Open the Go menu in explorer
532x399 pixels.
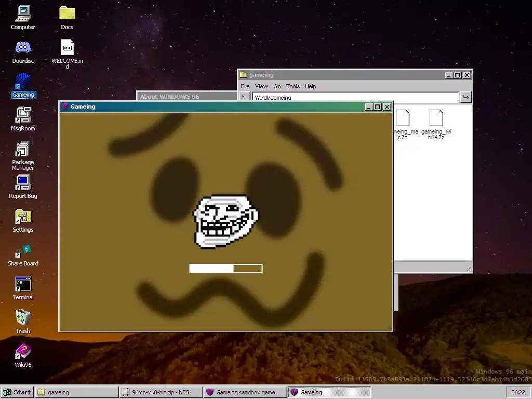click(277, 86)
